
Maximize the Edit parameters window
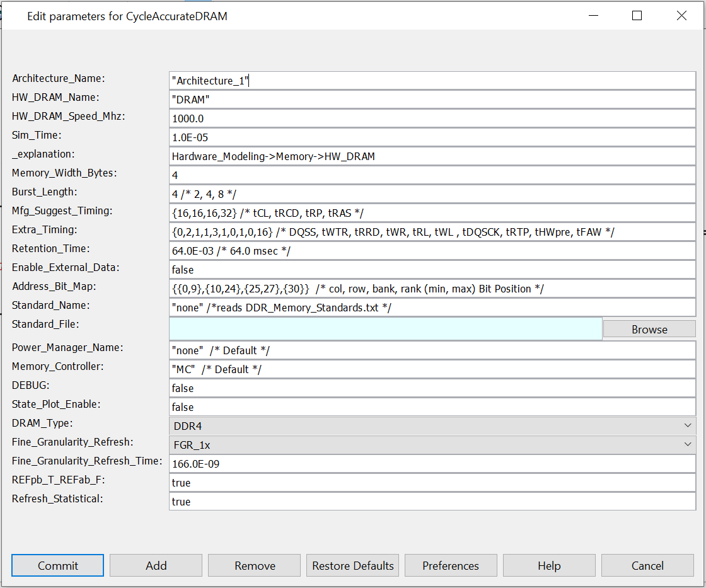pos(637,15)
